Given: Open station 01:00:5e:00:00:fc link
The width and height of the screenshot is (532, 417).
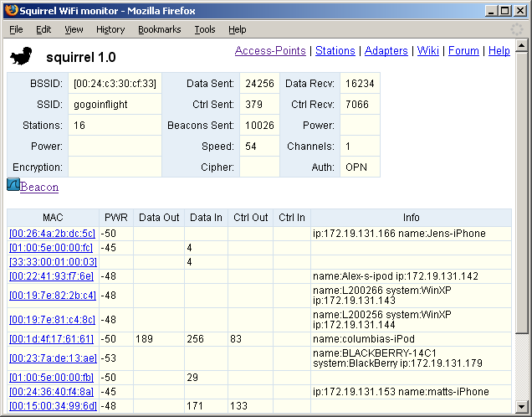Looking at the screenshot, I should pyautogui.click(x=51, y=248).
